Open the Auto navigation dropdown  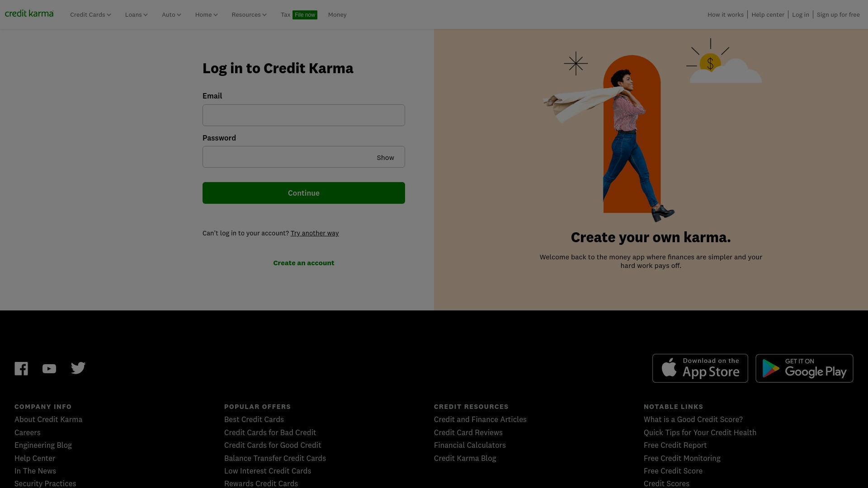[171, 15]
